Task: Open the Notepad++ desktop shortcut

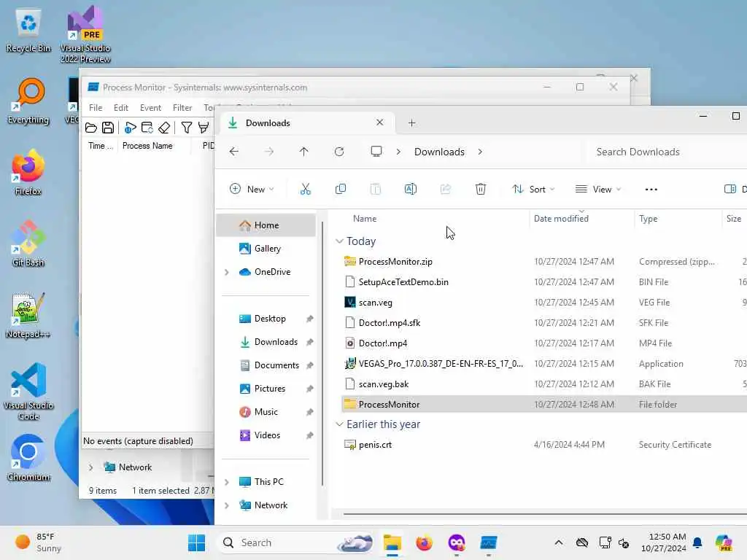Action: point(28,315)
